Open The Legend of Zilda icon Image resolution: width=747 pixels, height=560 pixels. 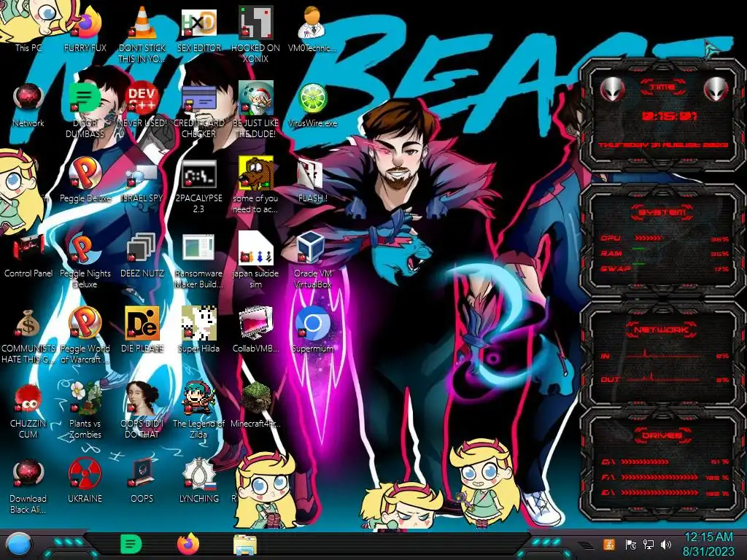[198, 411]
